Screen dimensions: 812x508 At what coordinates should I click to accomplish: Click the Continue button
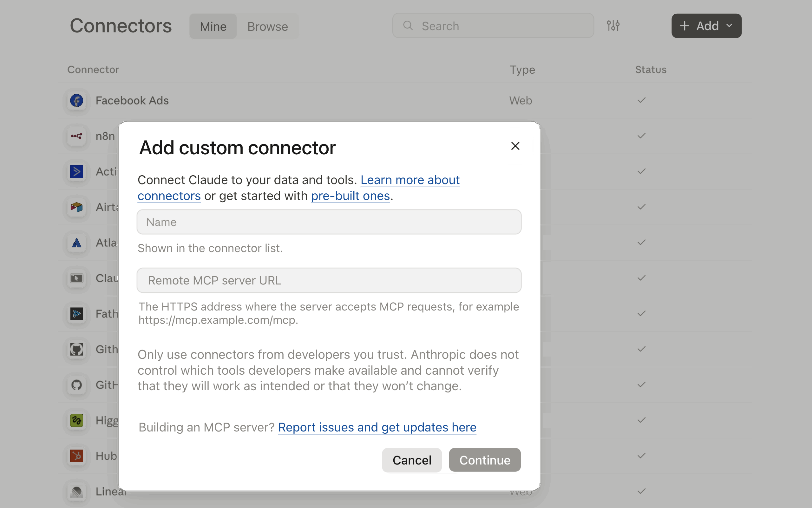pyautogui.click(x=485, y=460)
